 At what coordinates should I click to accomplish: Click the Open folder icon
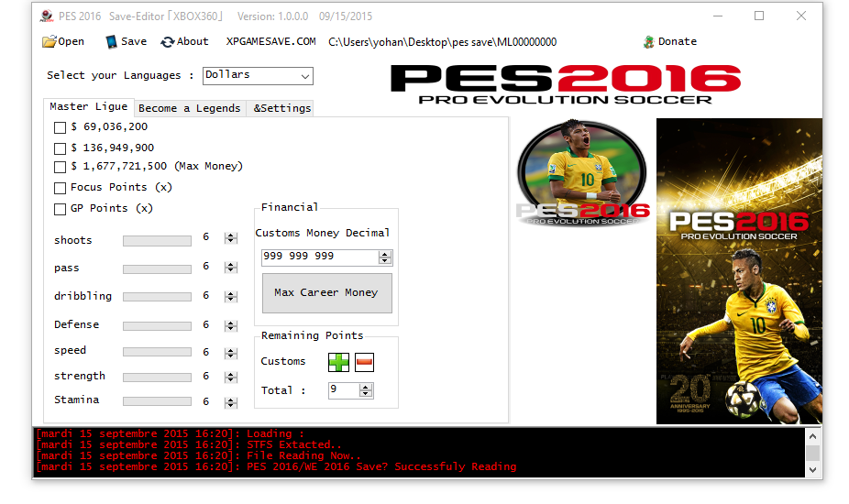coord(50,42)
